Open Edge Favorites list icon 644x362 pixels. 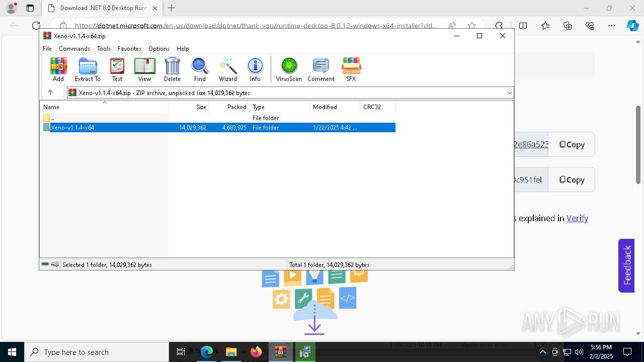point(545,26)
